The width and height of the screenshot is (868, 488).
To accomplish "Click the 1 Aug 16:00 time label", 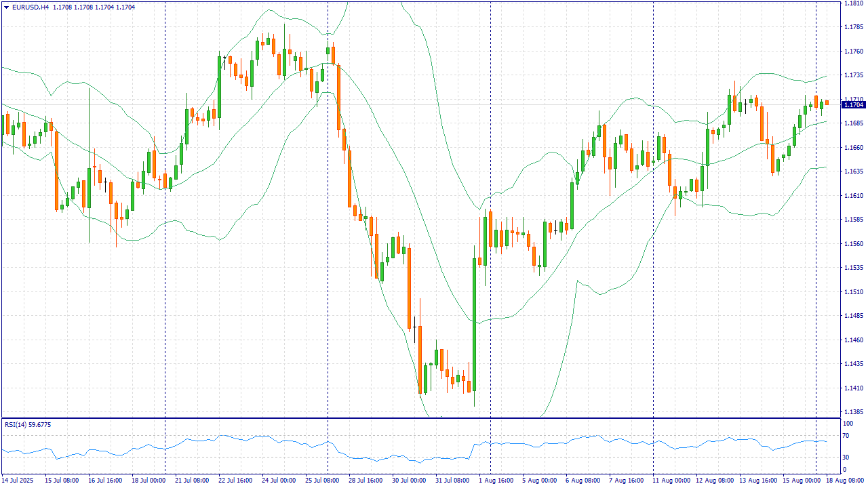I will pyautogui.click(x=496, y=481).
